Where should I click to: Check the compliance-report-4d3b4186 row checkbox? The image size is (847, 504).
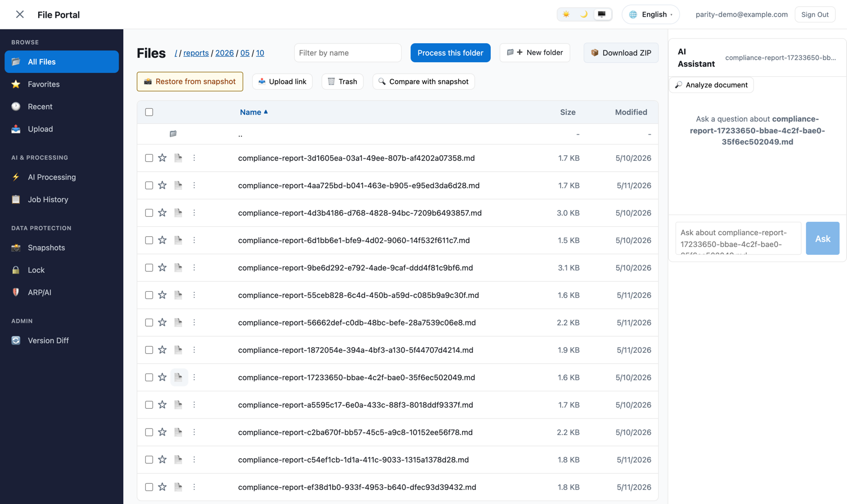149,213
